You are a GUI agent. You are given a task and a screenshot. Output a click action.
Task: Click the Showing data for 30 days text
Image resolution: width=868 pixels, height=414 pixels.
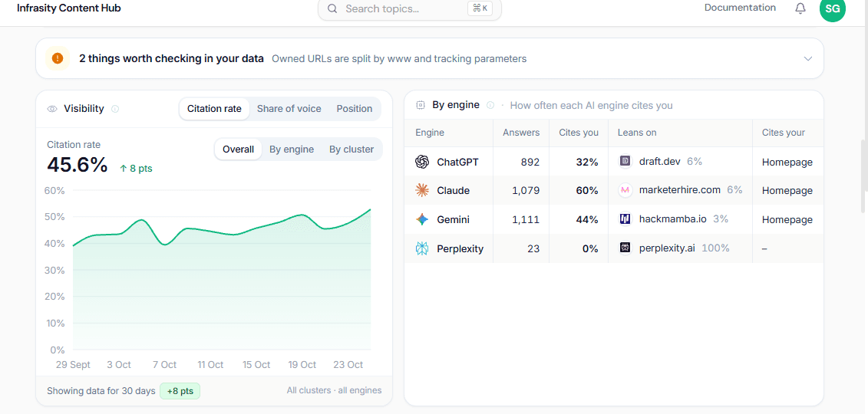(101, 391)
